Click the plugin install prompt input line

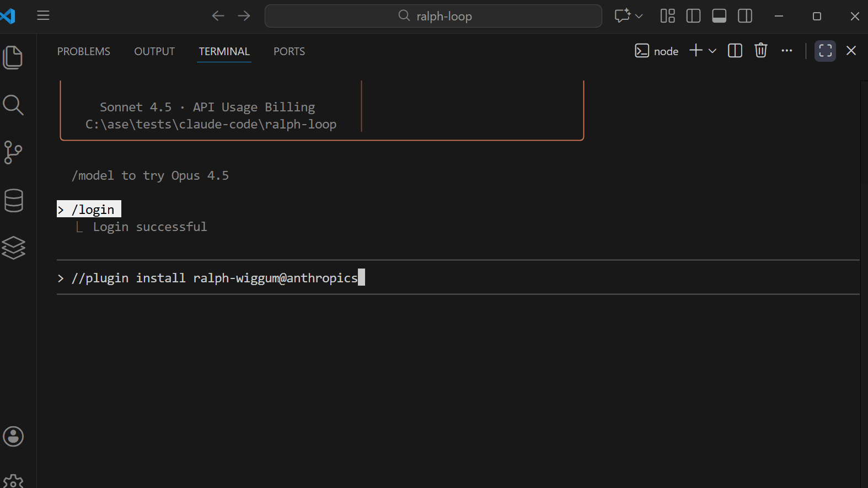tap(458, 277)
